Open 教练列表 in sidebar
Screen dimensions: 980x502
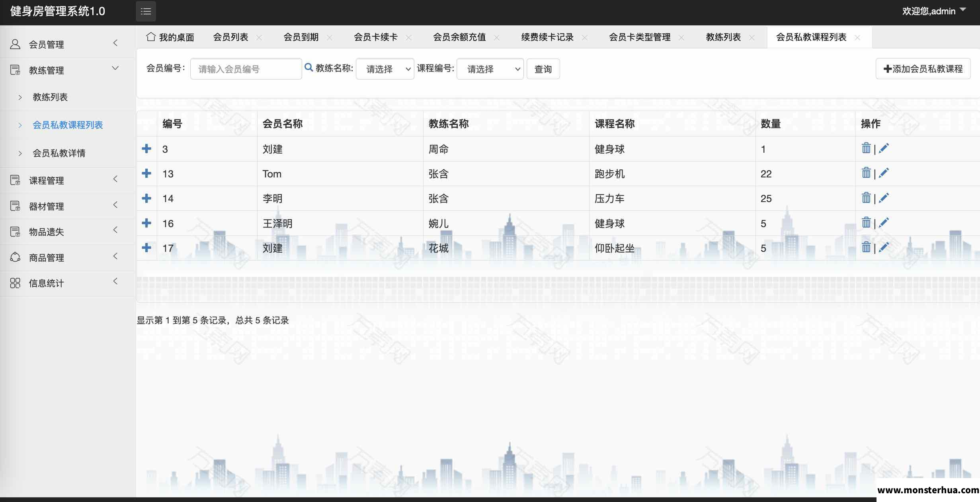[x=50, y=97]
